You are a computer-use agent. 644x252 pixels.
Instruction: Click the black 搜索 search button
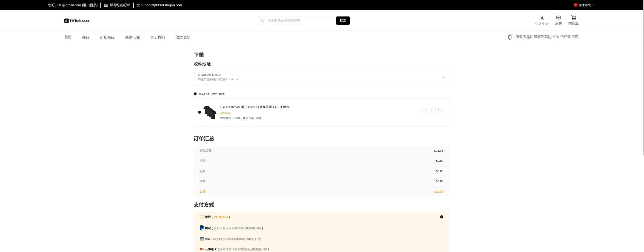click(343, 21)
